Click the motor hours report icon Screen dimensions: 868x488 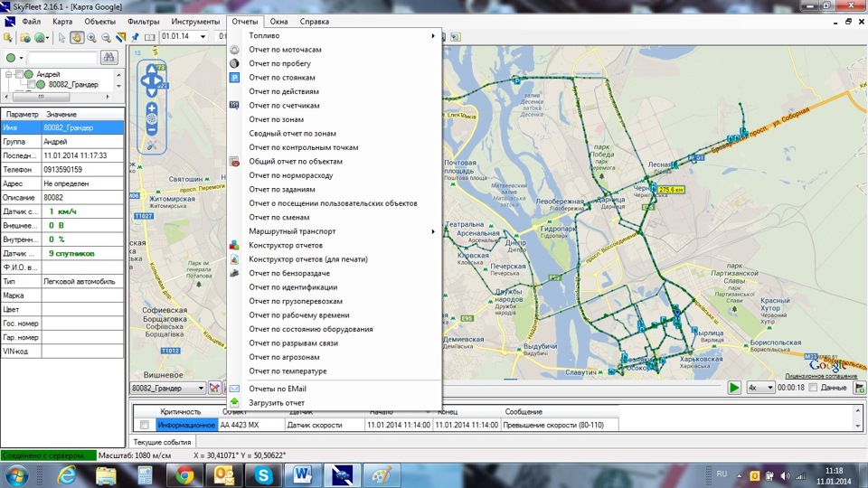235,49
